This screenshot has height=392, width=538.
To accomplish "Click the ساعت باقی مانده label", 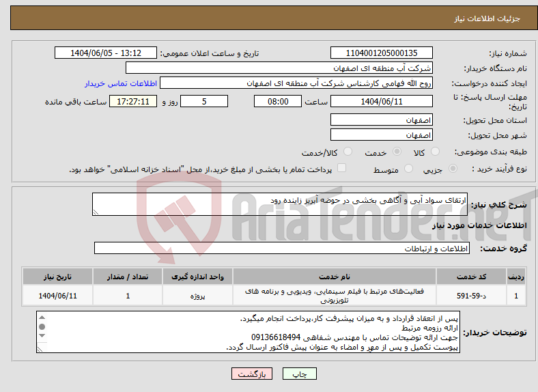I will (76, 102).
